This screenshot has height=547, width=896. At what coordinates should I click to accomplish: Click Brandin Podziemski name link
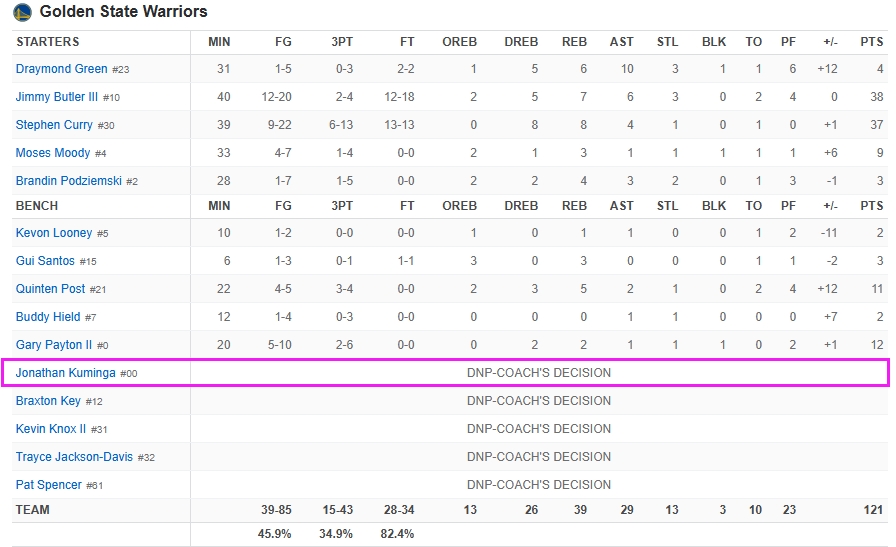(69, 181)
